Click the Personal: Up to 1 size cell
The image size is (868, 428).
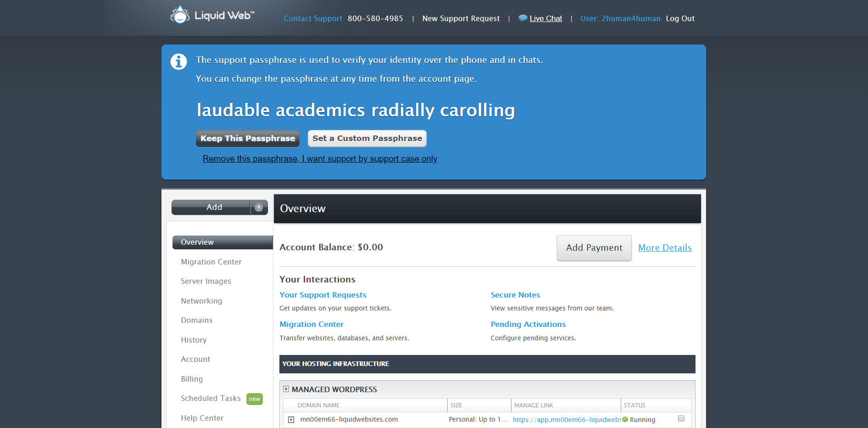click(478, 419)
